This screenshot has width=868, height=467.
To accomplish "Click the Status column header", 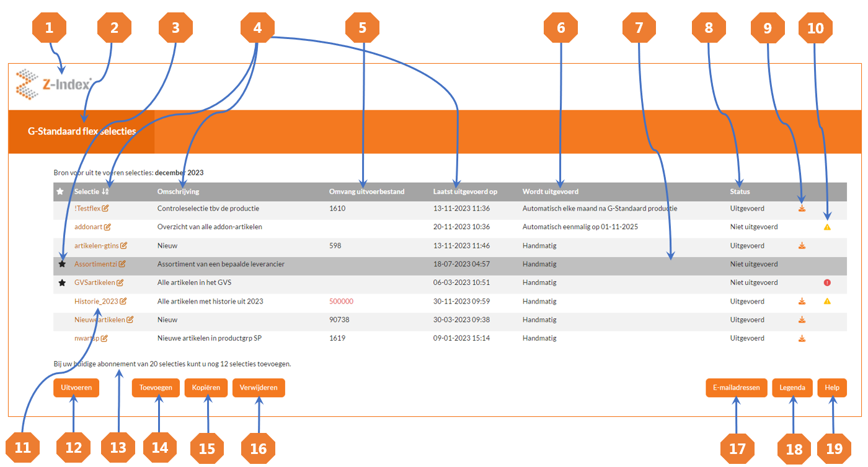I will [x=740, y=192].
